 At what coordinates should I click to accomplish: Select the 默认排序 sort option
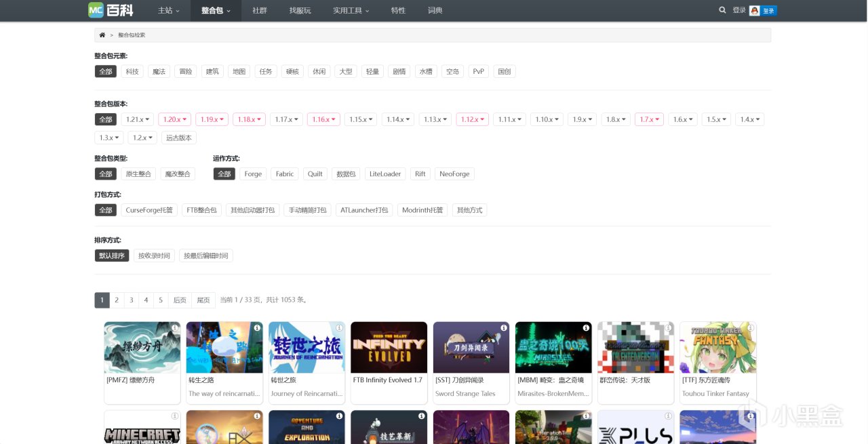point(112,256)
